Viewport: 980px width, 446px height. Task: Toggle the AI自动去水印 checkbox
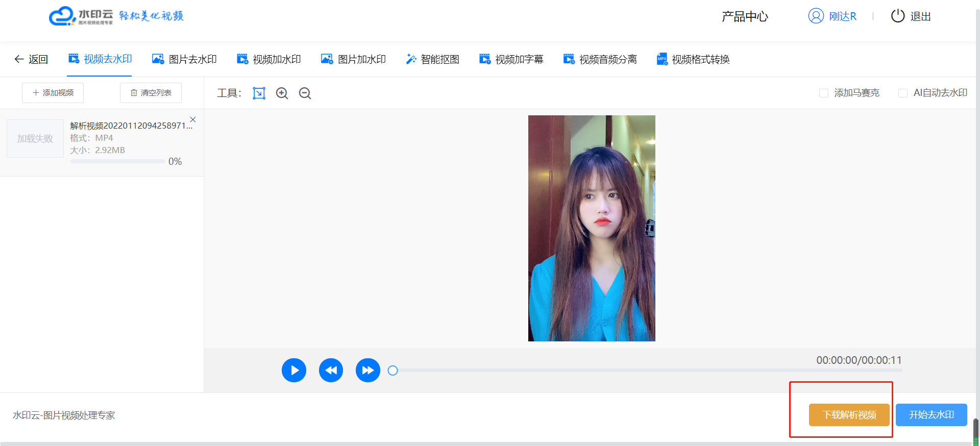(x=903, y=93)
